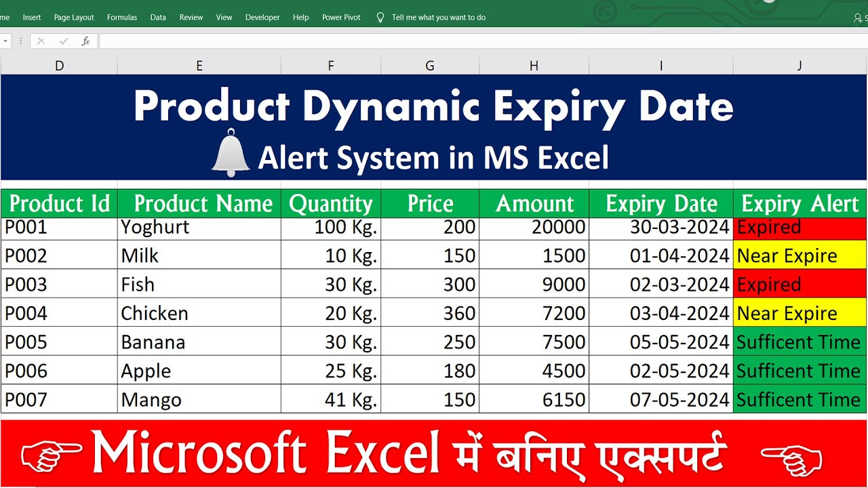Select column G header

(430, 66)
